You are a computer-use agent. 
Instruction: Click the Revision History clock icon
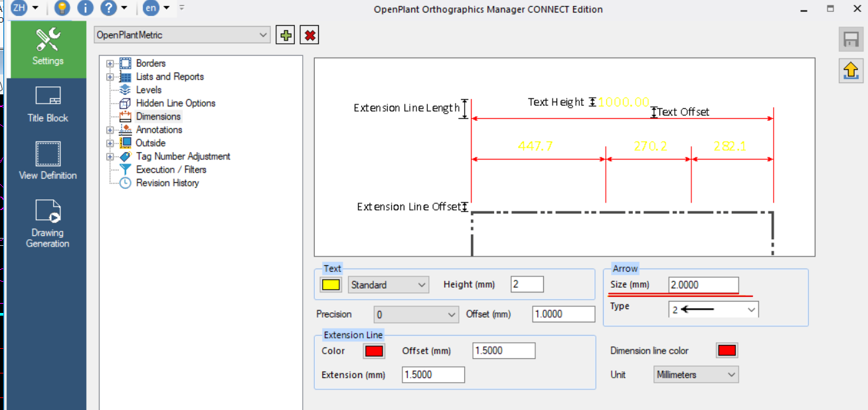[126, 183]
